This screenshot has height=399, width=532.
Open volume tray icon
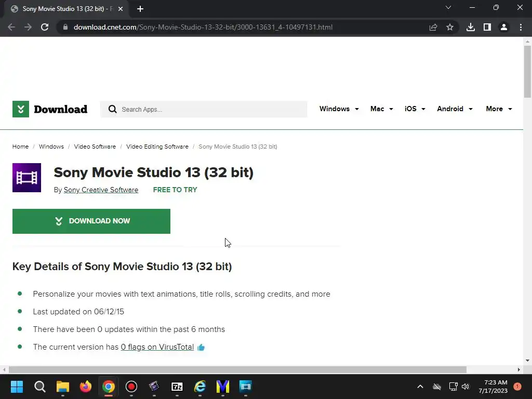465,387
